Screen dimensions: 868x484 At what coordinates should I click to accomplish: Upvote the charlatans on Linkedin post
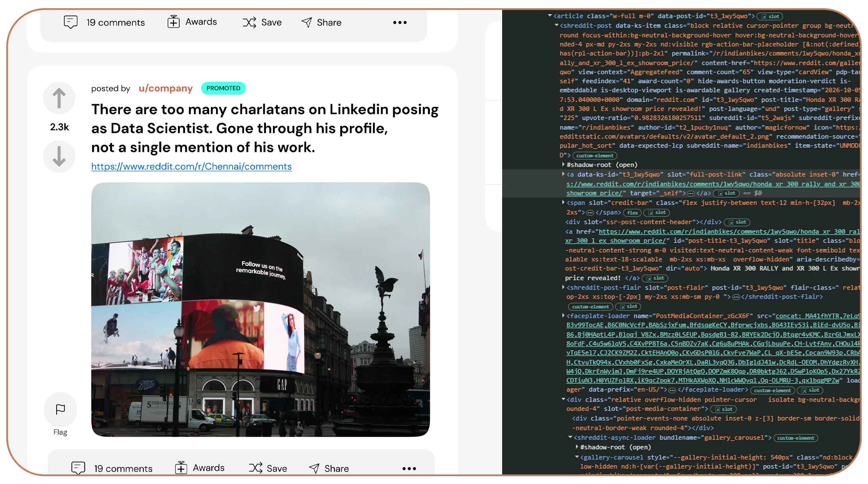[59, 98]
